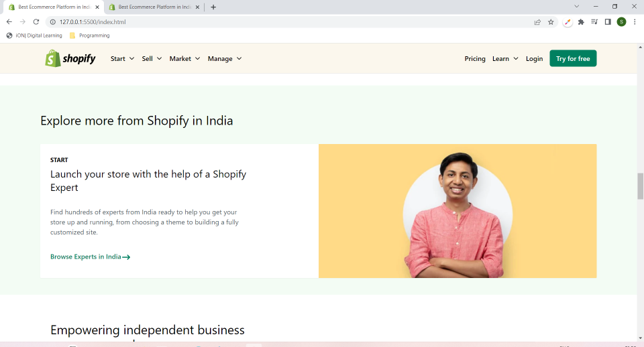Open the Programming bookmarks folder icon
The width and height of the screenshot is (644, 347).
72,36
